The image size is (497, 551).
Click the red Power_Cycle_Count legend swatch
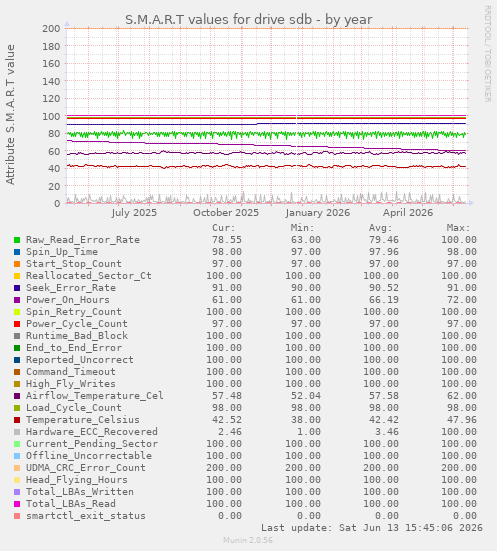pos(17,324)
